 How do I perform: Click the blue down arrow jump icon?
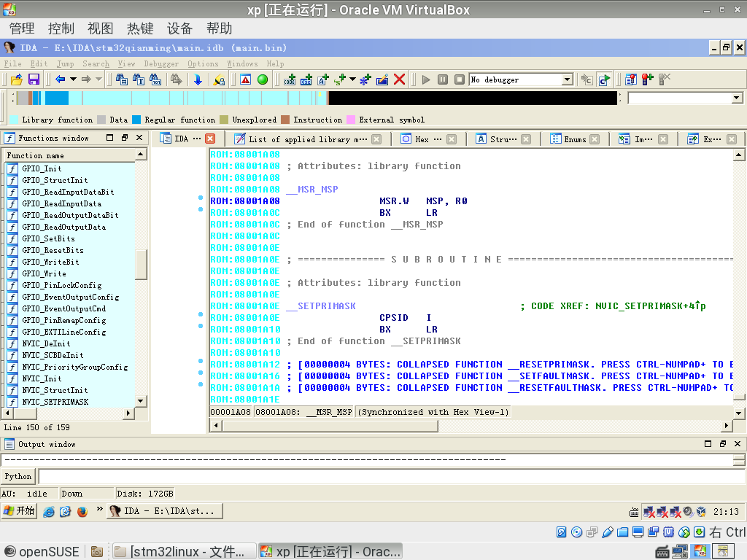pyautogui.click(x=198, y=79)
